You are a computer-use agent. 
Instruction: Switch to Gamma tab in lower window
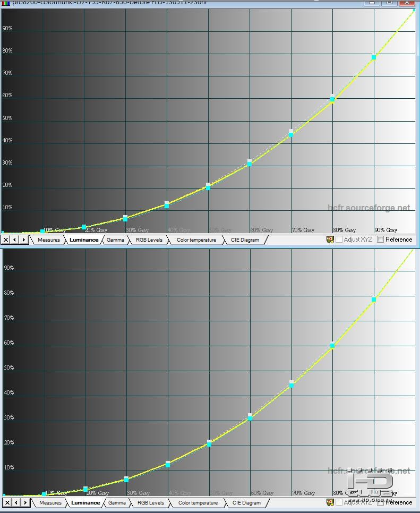[x=117, y=502]
